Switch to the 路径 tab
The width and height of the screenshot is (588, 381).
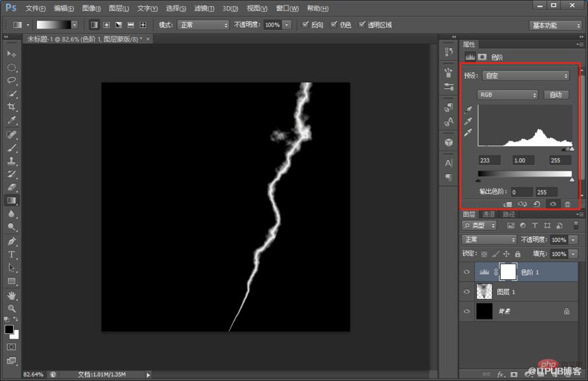point(509,214)
